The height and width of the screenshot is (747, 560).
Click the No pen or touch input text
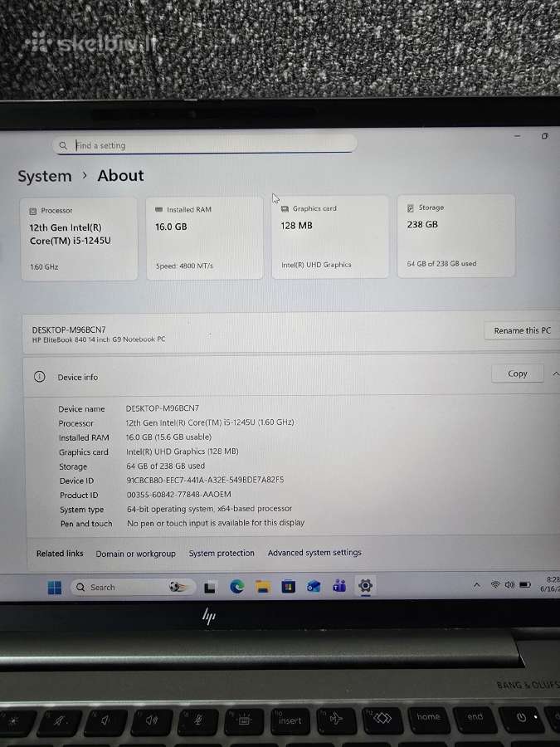tap(215, 523)
